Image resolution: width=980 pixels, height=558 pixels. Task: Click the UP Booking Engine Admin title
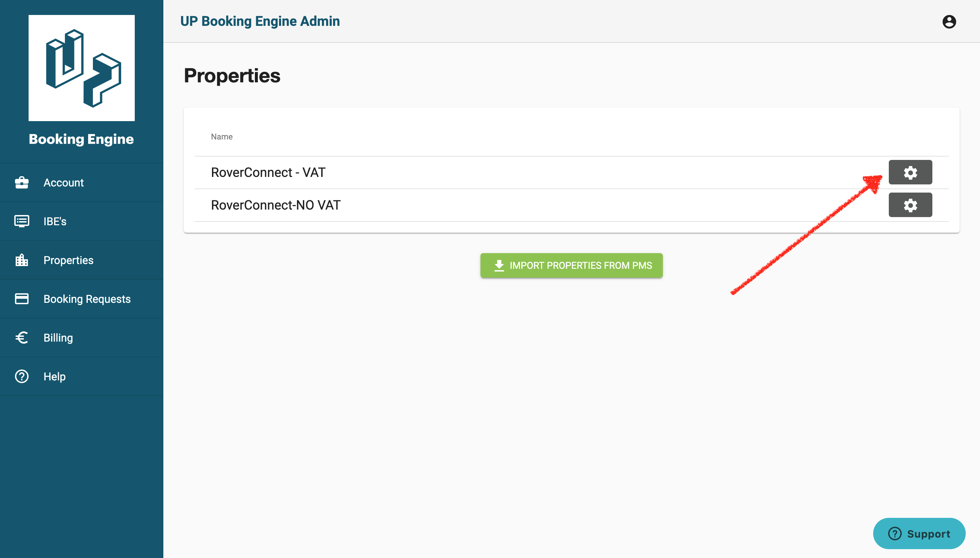coord(260,21)
